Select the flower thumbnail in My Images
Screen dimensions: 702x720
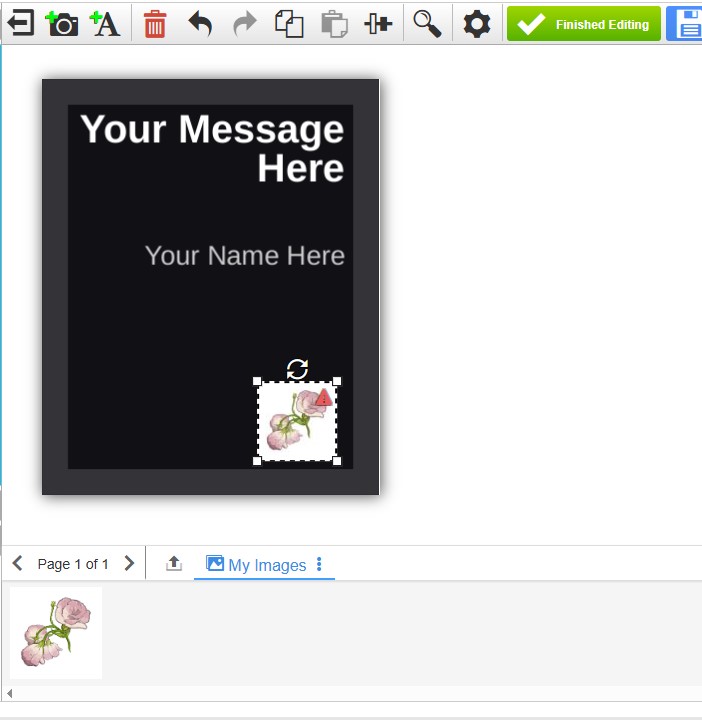[56, 633]
